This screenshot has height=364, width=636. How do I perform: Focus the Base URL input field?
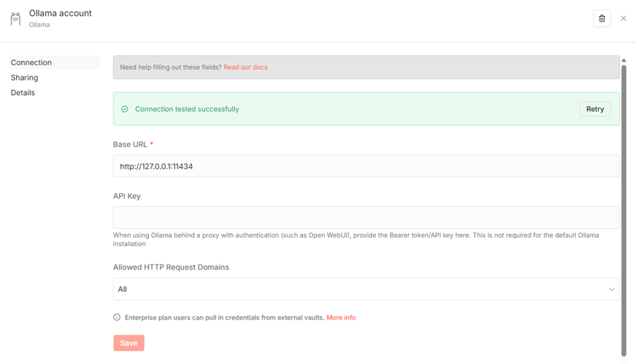(x=366, y=166)
